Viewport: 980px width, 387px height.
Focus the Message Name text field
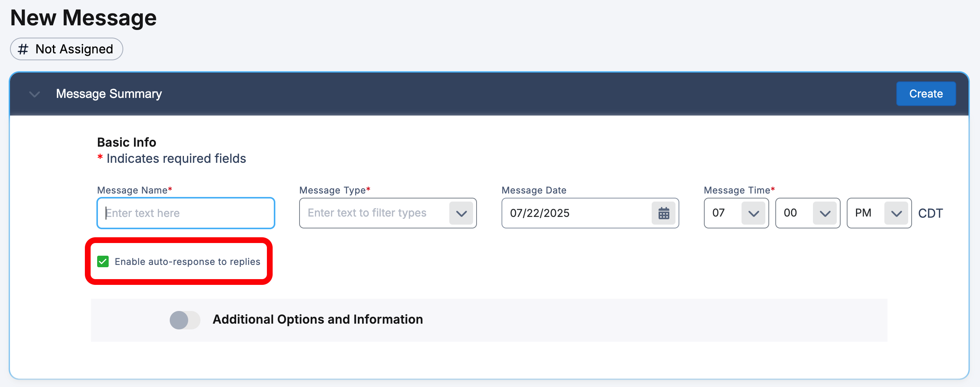[186, 213]
